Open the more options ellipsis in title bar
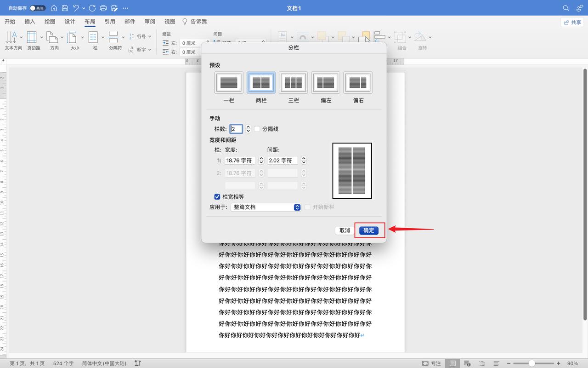 click(125, 8)
